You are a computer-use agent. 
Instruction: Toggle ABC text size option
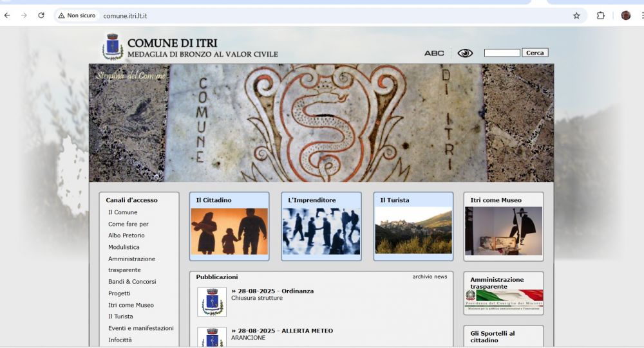(x=434, y=53)
